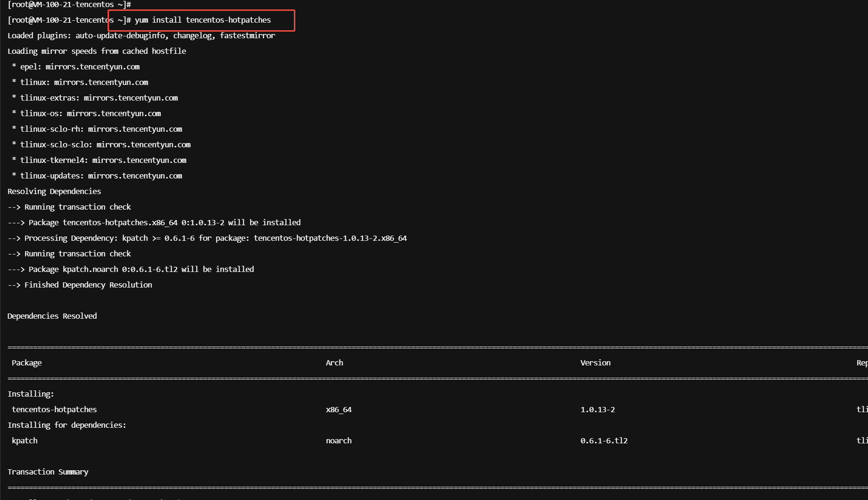The height and width of the screenshot is (500, 868).
Task: Select the 'noarch' cell in the Arch column
Action: tap(339, 441)
